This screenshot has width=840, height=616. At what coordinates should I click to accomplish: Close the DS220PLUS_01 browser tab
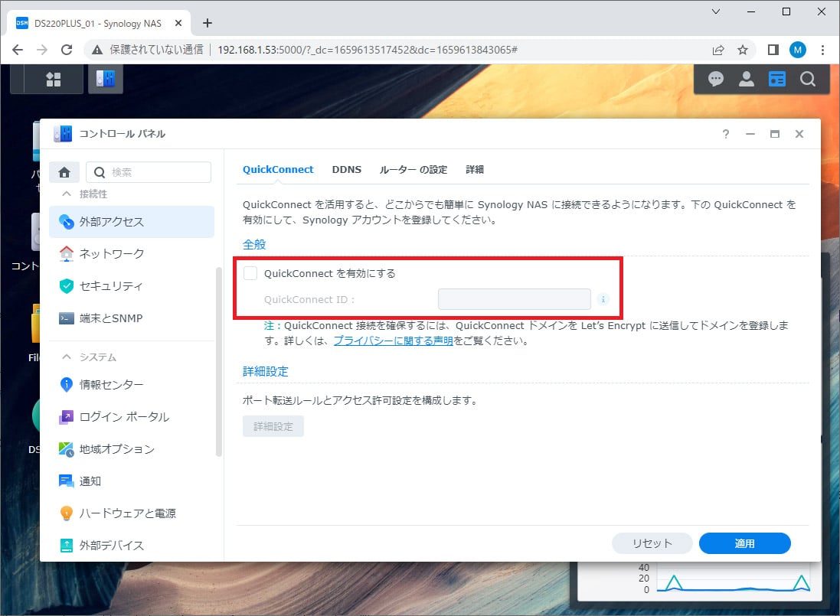178,23
